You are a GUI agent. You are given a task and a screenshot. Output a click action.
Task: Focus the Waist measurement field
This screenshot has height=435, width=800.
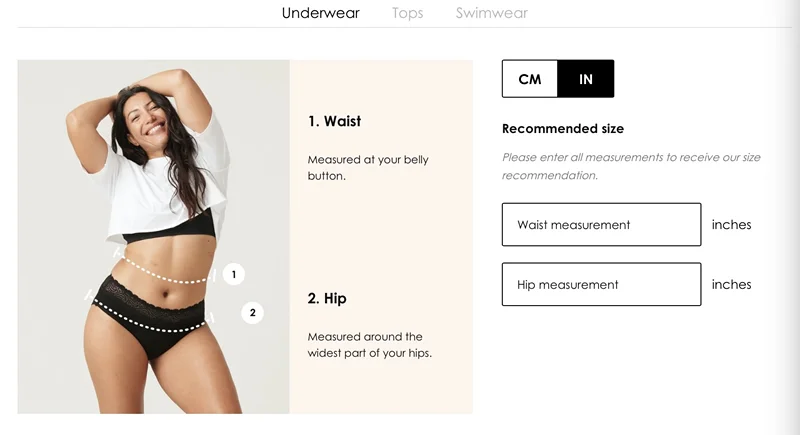602,224
